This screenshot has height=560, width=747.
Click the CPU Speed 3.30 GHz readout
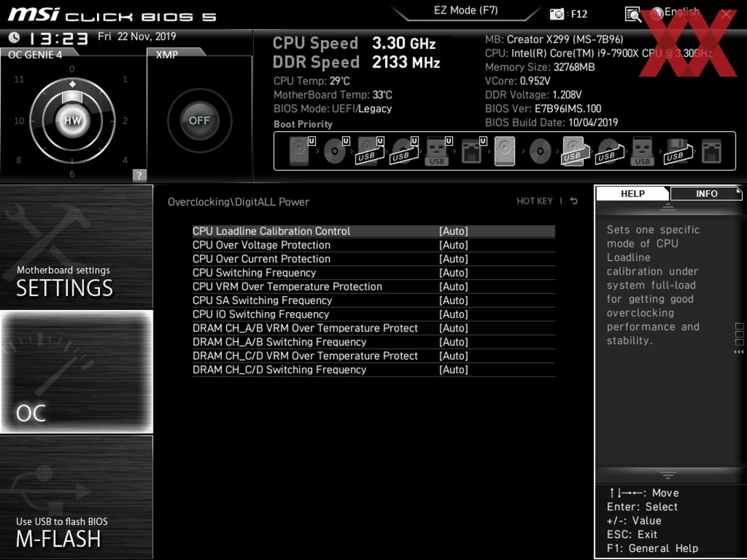click(x=354, y=43)
